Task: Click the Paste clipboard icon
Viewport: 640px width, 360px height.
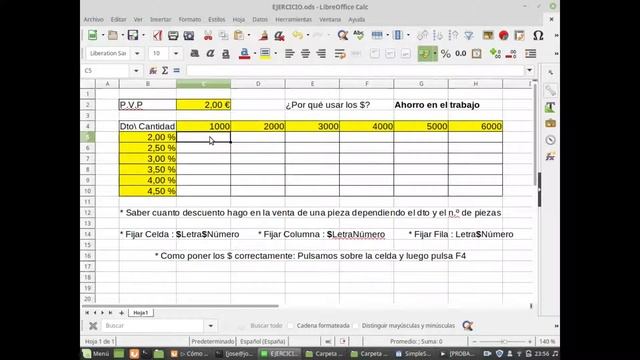Action: (239, 36)
